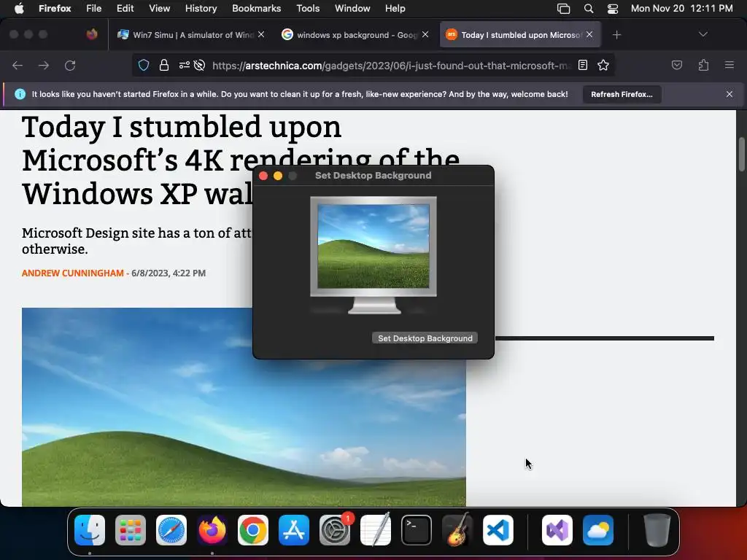The image size is (747, 560).
Task: Close the Set Desktop Background dialog
Action: (263, 176)
